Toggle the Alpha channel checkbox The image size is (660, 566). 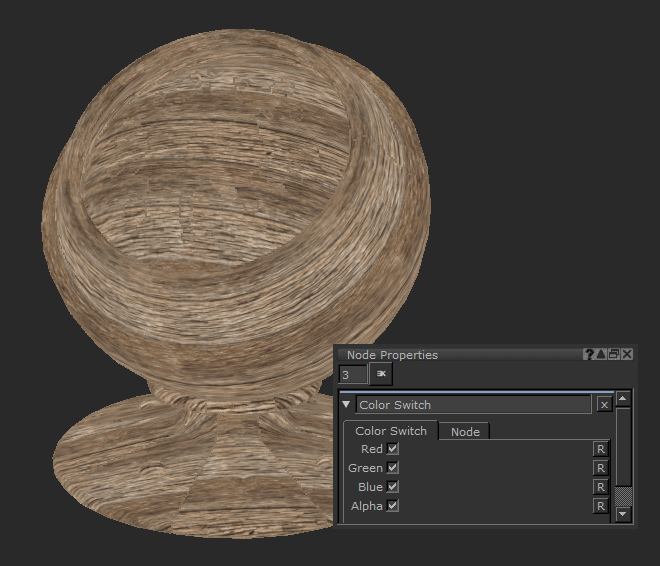click(x=393, y=506)
